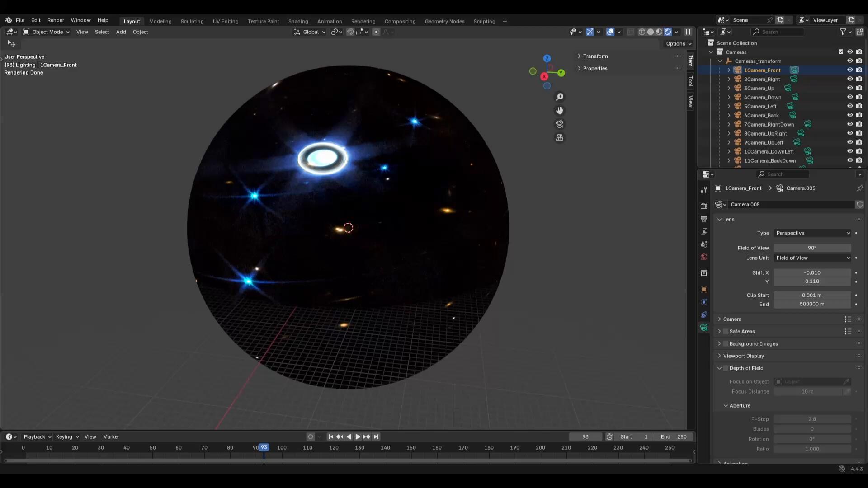The width and height of the screenshot is (868, 488).
Task: Open the Render properties tab icon
Action: coord(704,206)
